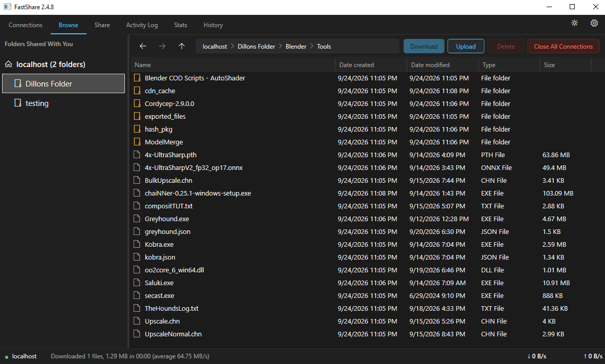The image size is (605, 364).
Task: Click the green localhost connection status dot
Action: coord(7,357)
